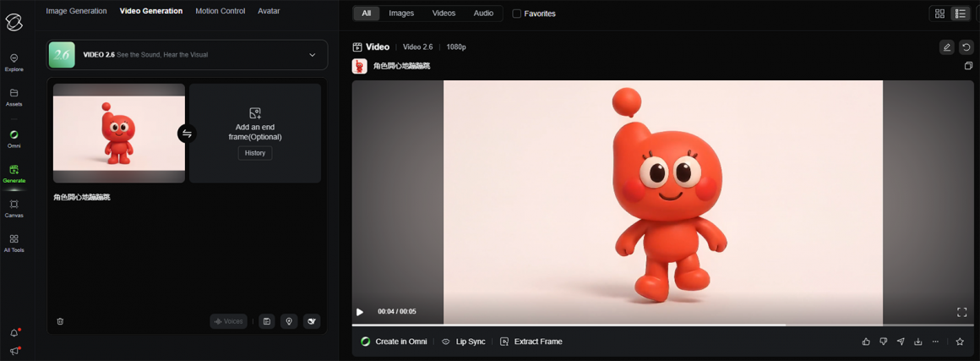980x361 pixels.
Task: Click the Video 2.6 label in result header
Action: pyautogui.click(x=417, y=47)
